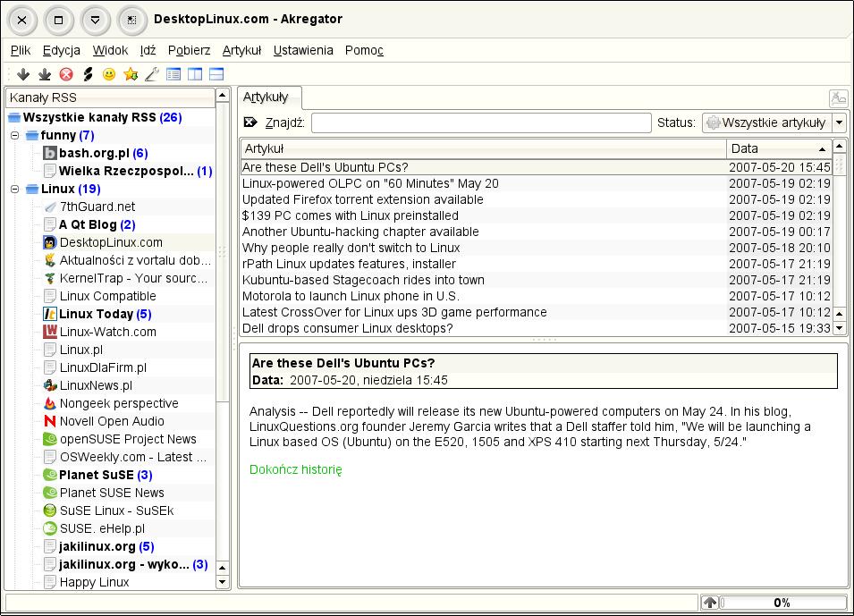Open article 'Dell drops consumer Linux desktops?'
The image size is (854, 616).
click(537, 328)
